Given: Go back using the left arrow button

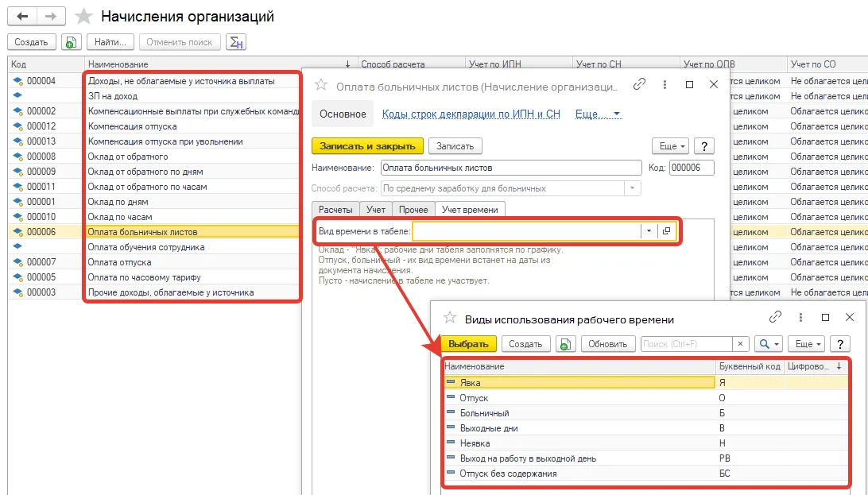Looking at the screenshot, I should (22, 16).
